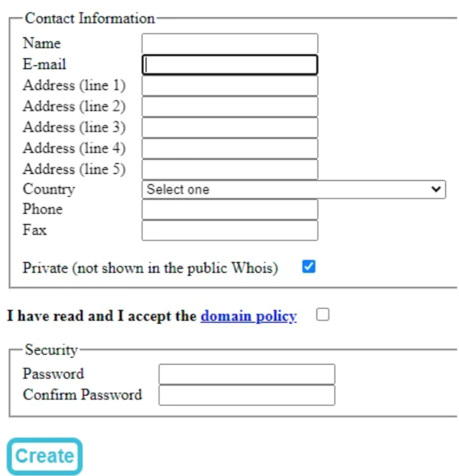Click the 'Country' field label
The height and width of the screenshot is (476, 459).
(49, 190)
